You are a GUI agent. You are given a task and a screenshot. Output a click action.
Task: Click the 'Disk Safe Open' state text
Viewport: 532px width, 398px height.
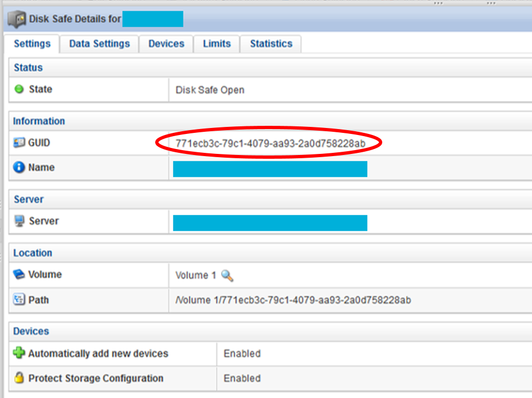click(x=210, y=90)
